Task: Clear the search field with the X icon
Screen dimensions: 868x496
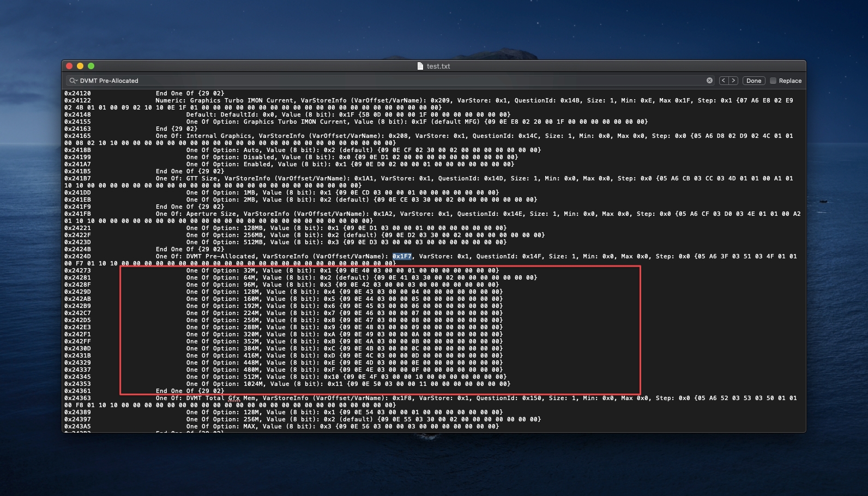Action: tap(709, 81)
